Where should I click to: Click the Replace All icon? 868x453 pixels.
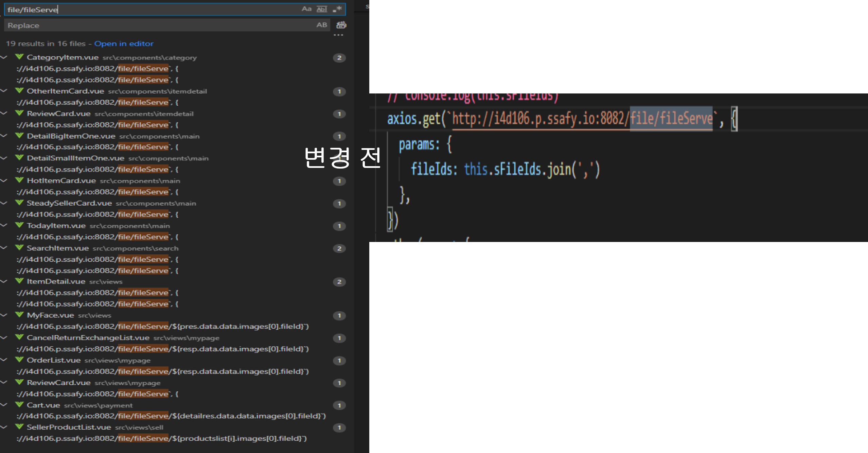click(x=341, y=25)
